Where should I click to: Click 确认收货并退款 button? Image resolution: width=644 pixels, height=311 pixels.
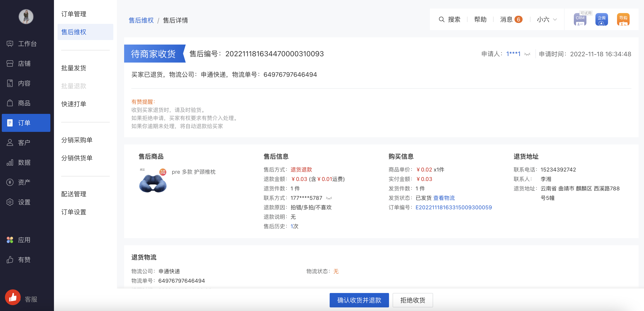point(359,300)
